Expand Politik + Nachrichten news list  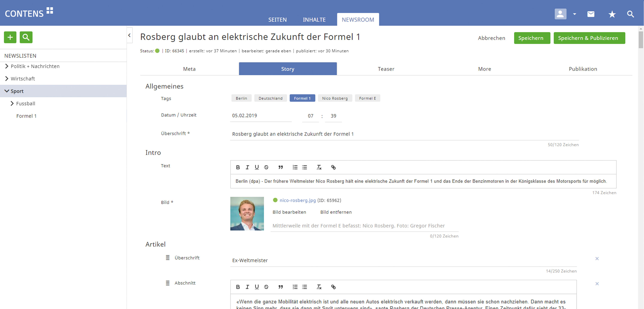click(7, 66)
